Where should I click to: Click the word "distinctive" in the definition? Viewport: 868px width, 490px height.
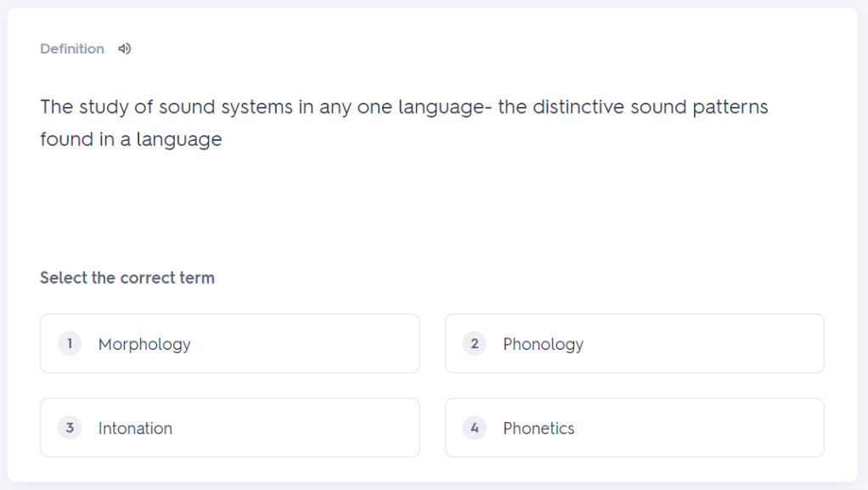coord(581,108)
